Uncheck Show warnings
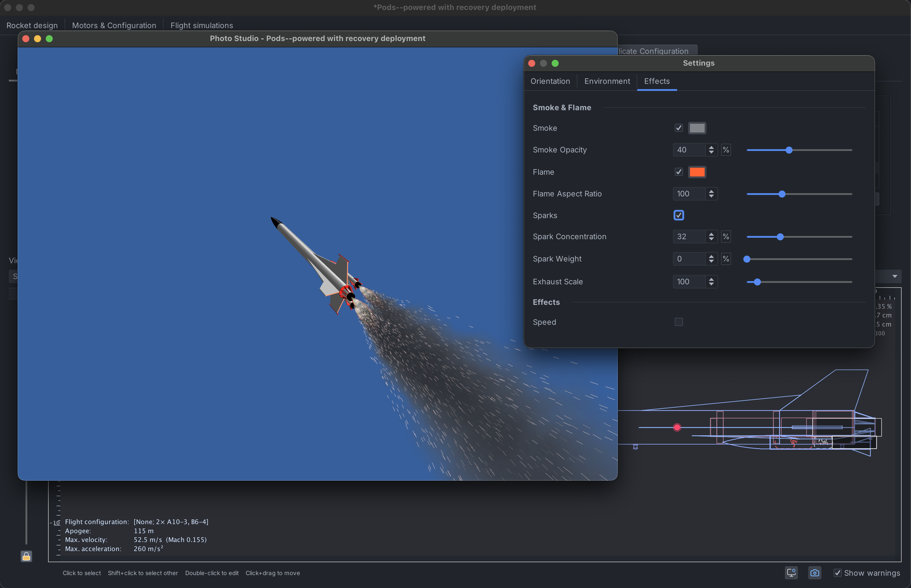This screenshot has height=588, width=911. [x=838, y=573]
